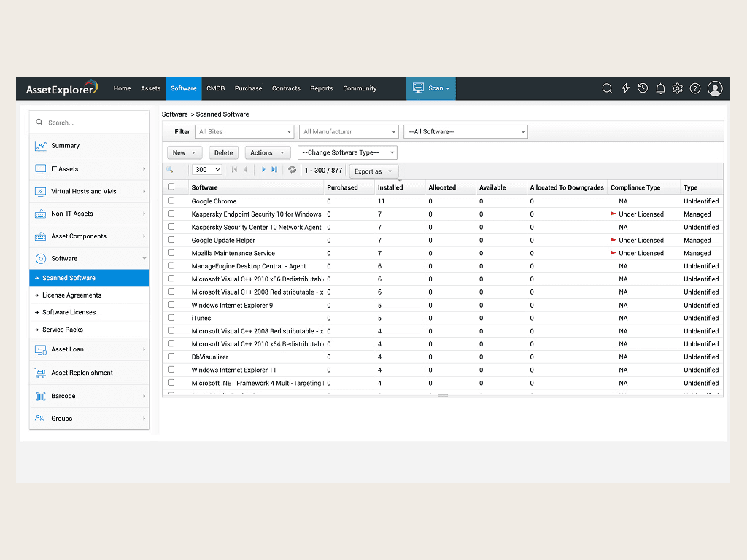
Task: Check Windows Internet Explorer 9 checkbox
Action: tap(171, 305)
